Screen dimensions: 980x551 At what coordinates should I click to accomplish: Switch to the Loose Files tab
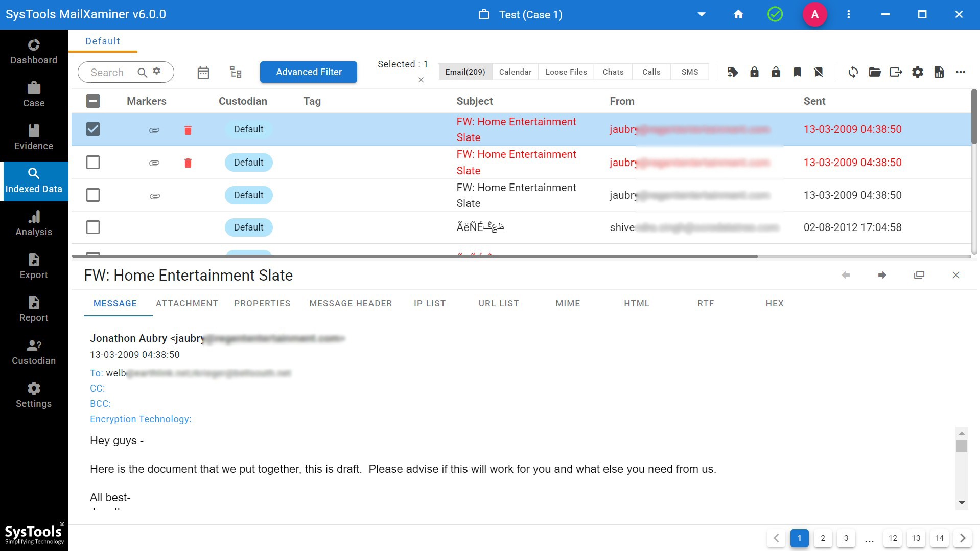click(x=566, y=72)
